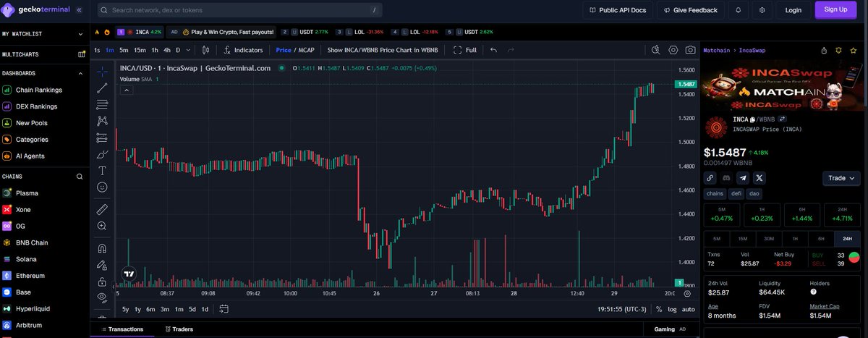Select the 15m chart interval

coord(140,50)
